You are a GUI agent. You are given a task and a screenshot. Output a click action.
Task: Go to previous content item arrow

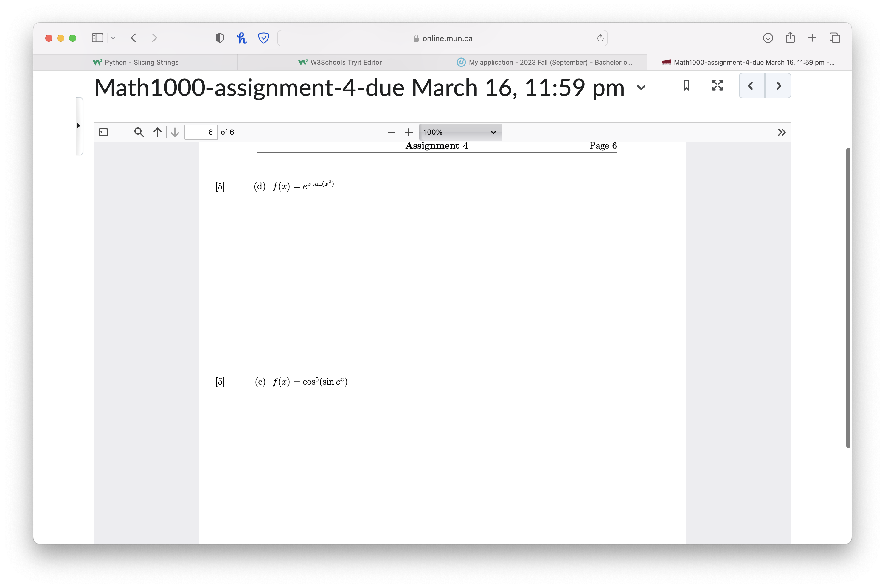tap(751, 86)
